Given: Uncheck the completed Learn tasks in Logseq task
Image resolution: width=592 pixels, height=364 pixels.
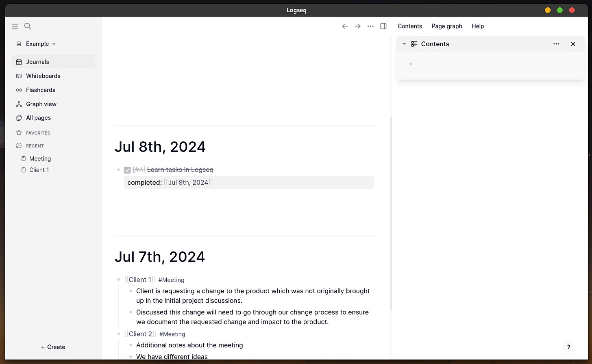Looking at the screenshot, I should (x=127, y=170).
